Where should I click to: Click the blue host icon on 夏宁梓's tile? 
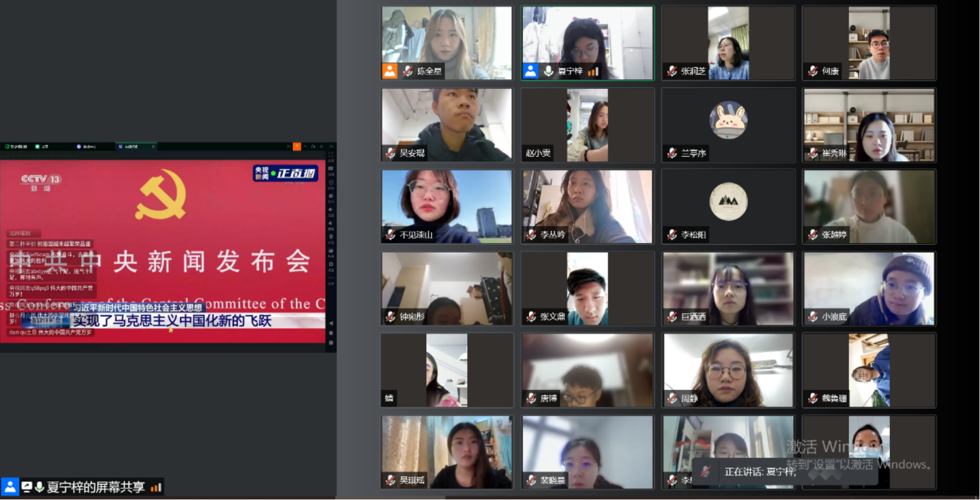(x=530, y=71)
